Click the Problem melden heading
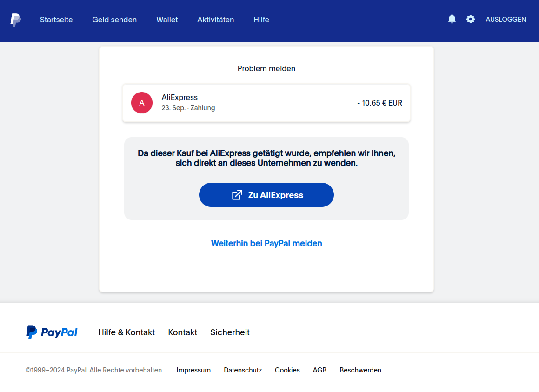Image resolution: width=539 pixels, height=392 pixels. (x=266, y=68)
